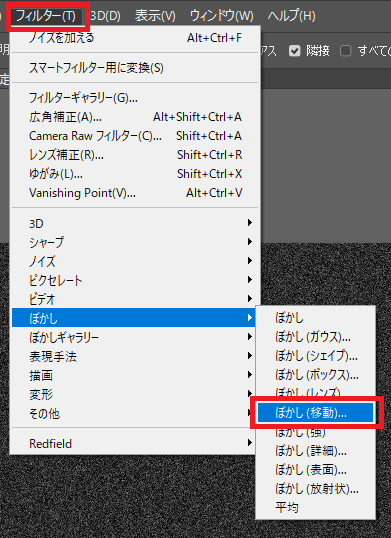Expand the 変形 submenu

pos(134,395)
